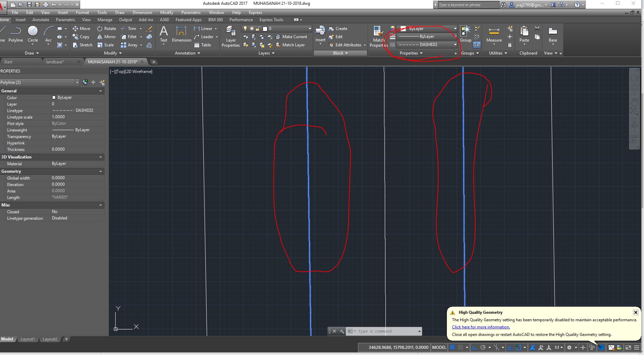The image size is (644, 355).
Task: Toggle snap mode in the status bar
Action: click(460, 348)
